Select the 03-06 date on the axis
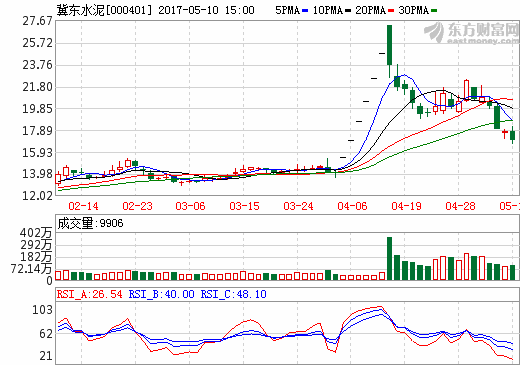Image resolution: width=520 pixels, height=365 pixels. [x=190, y=206]
